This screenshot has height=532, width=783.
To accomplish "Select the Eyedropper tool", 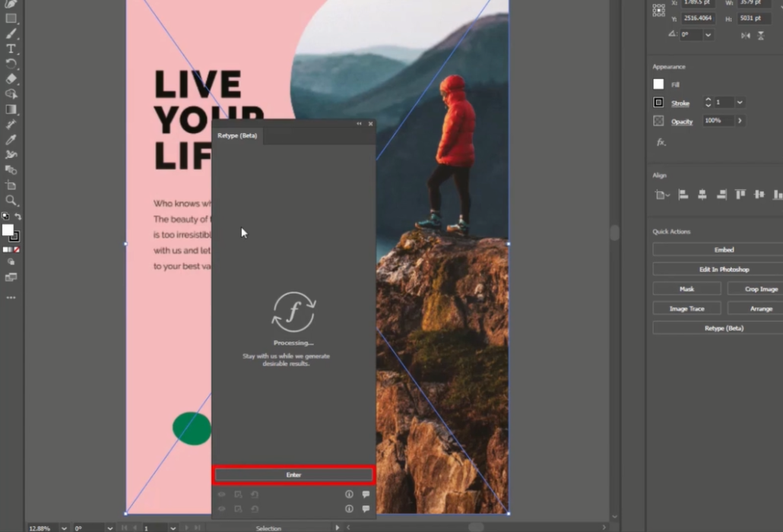I will coord(11,140).
